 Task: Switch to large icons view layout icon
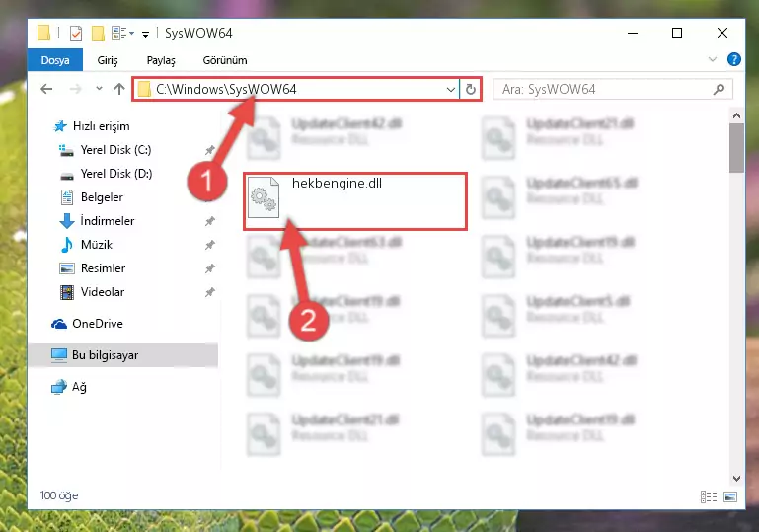click(730, 496)
